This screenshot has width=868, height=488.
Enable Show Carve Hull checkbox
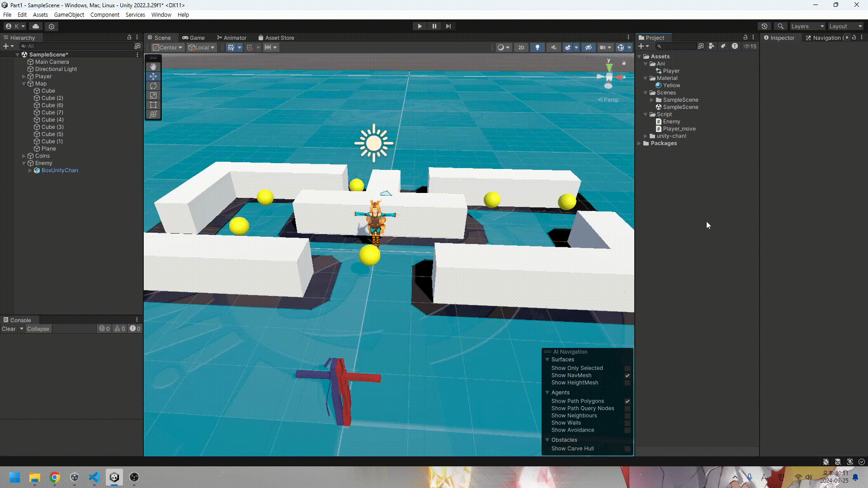pos(627,449)
